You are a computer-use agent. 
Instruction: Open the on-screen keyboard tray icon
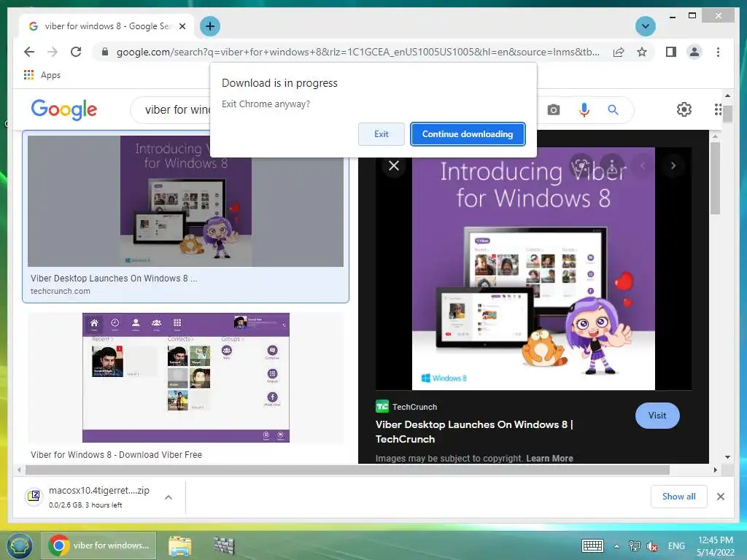[x=592, y=545]
